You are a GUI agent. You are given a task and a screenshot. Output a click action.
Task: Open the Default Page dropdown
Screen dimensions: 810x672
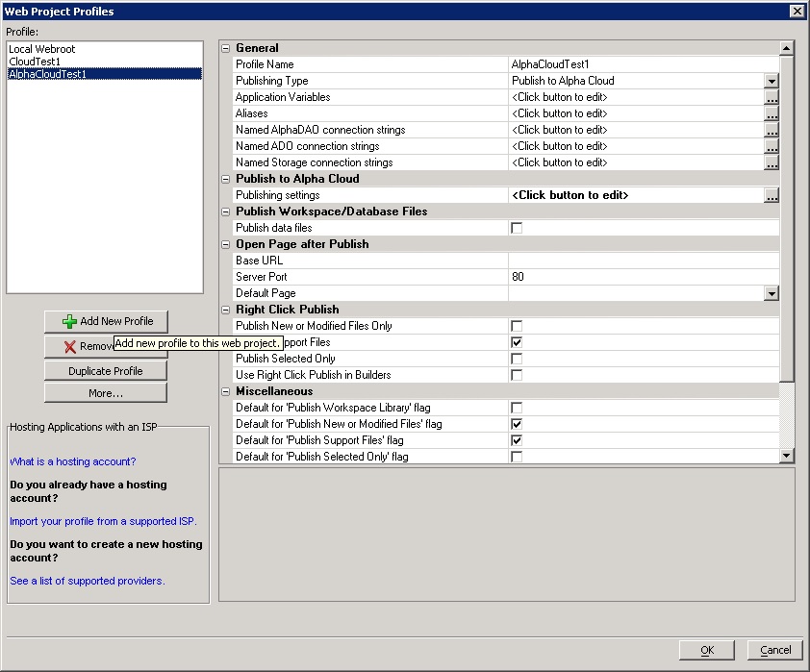pyautogui.click(x=772, y=293)
